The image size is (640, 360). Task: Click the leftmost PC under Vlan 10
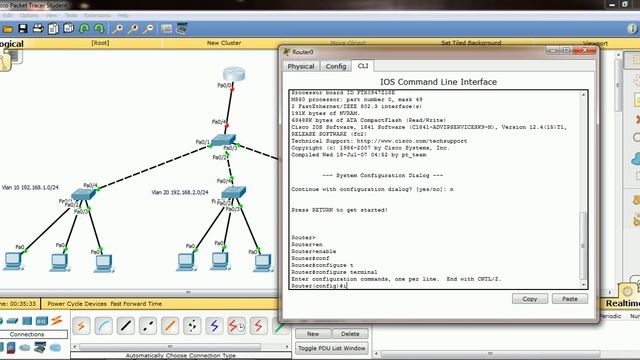pos(13,262)
